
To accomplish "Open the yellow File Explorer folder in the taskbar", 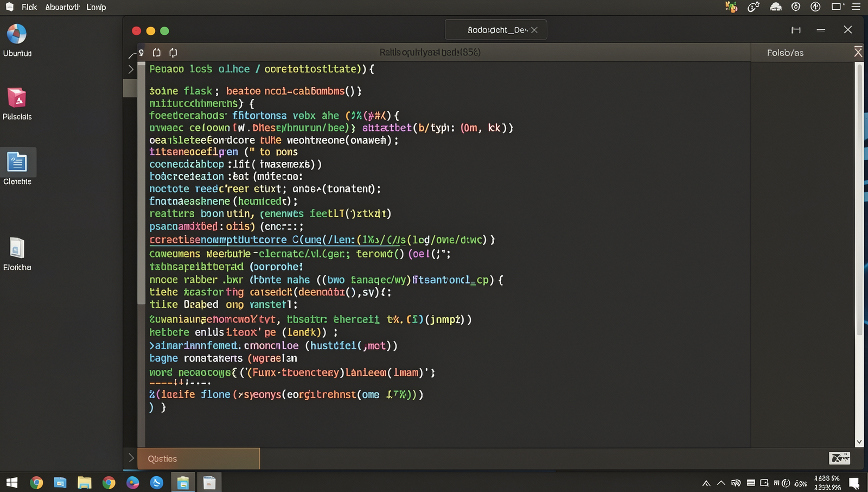I will (84, 482).
